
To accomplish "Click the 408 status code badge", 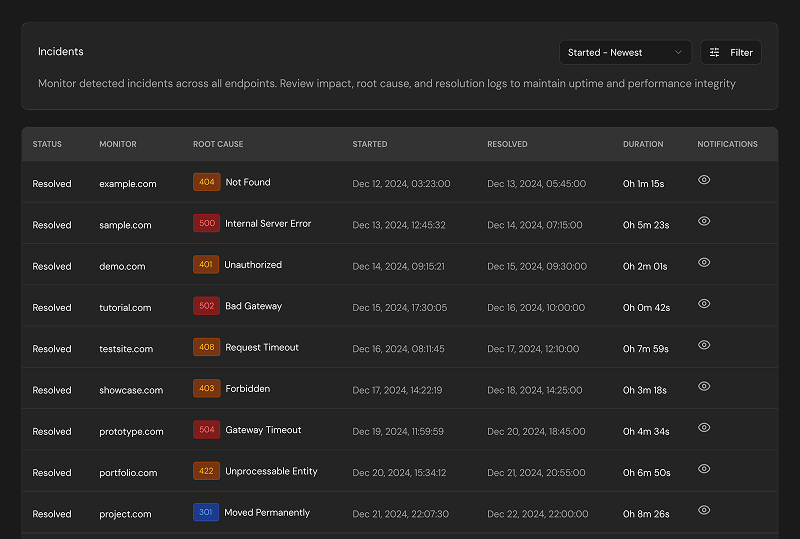I will pos(207,348).
